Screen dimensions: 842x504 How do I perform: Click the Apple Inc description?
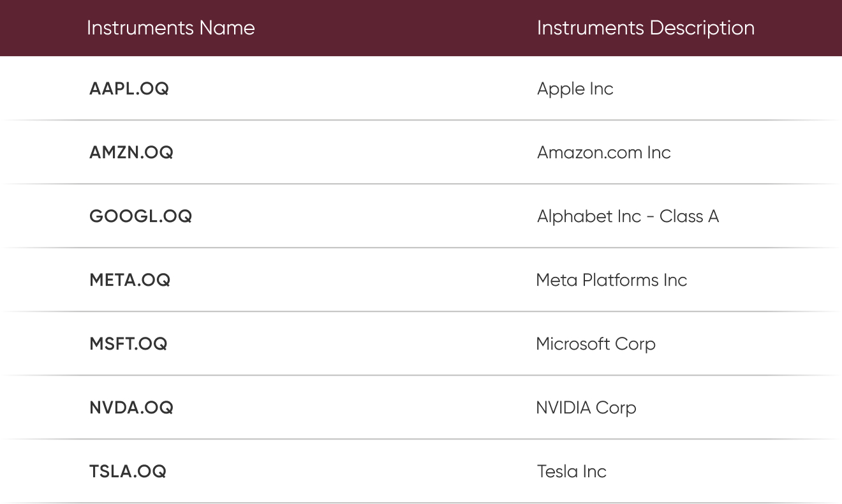(x=575, y=89)
